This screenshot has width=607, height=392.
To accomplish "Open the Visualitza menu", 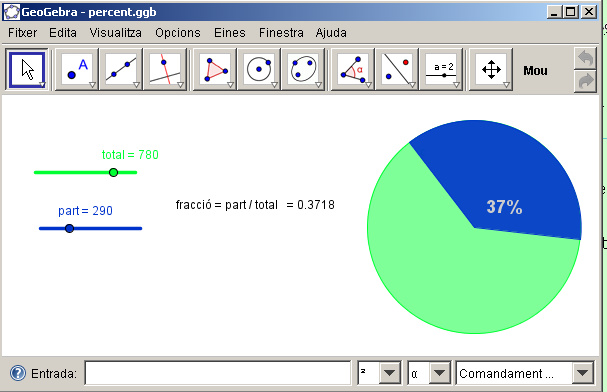I will (x=115, y=33).
